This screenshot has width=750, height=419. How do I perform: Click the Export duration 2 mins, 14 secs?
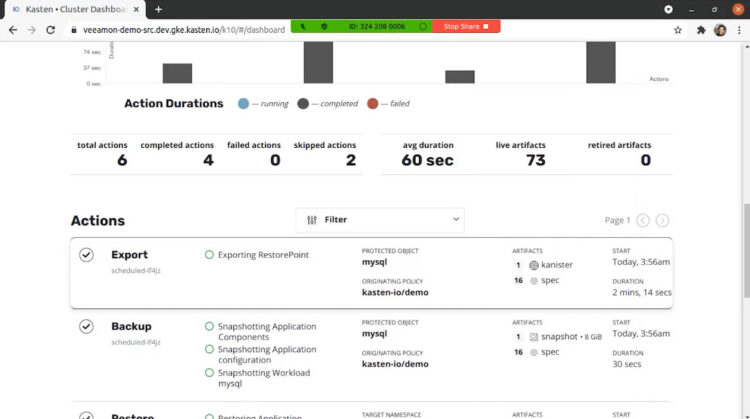[x=641, y=292]
